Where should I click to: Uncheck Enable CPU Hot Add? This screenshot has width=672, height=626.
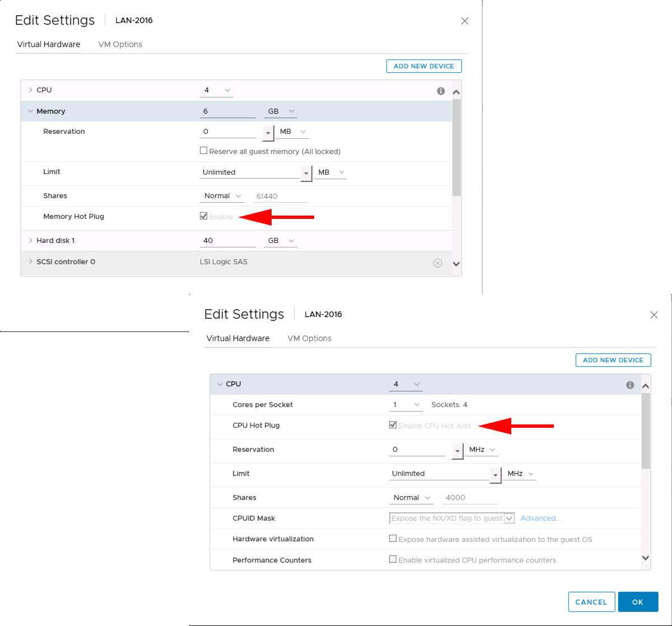coord(393,424)
